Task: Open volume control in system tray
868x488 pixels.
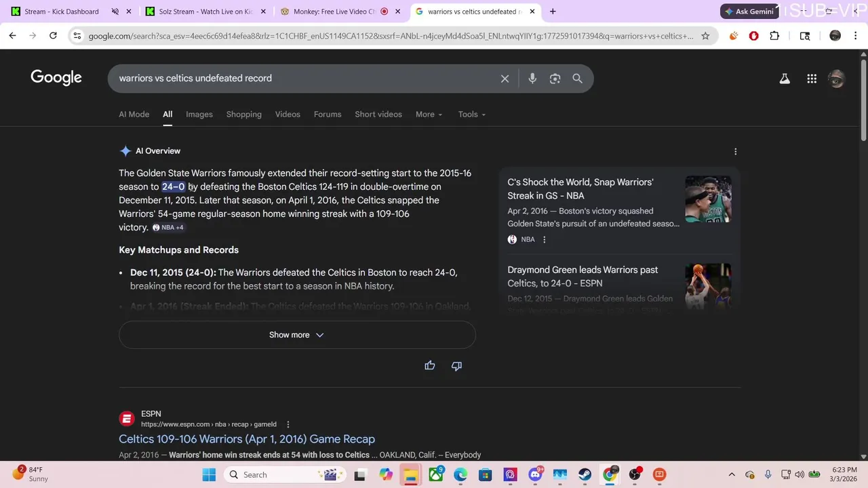Action: tap(800, 474)
